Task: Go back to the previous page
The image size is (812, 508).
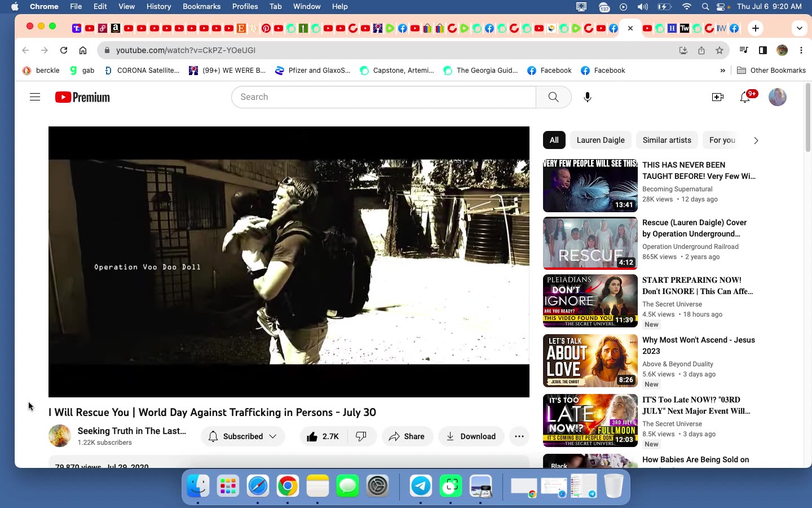Action: pos(25,50)
